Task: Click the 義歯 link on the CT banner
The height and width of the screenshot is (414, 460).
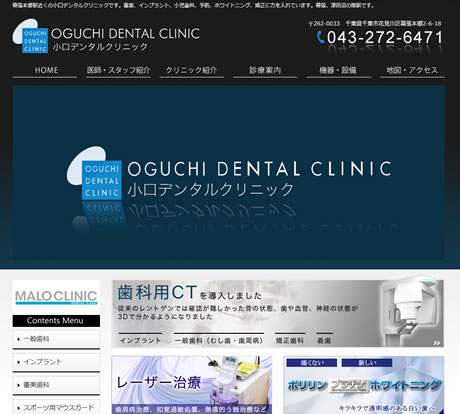Action: pyautogui.click(x=324, y=340)
